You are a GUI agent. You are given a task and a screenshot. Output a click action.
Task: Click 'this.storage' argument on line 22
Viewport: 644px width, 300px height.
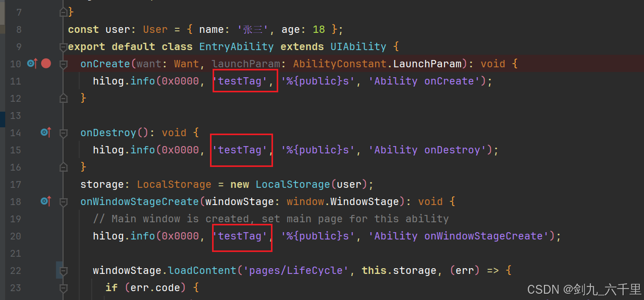(x=399, y=270)
